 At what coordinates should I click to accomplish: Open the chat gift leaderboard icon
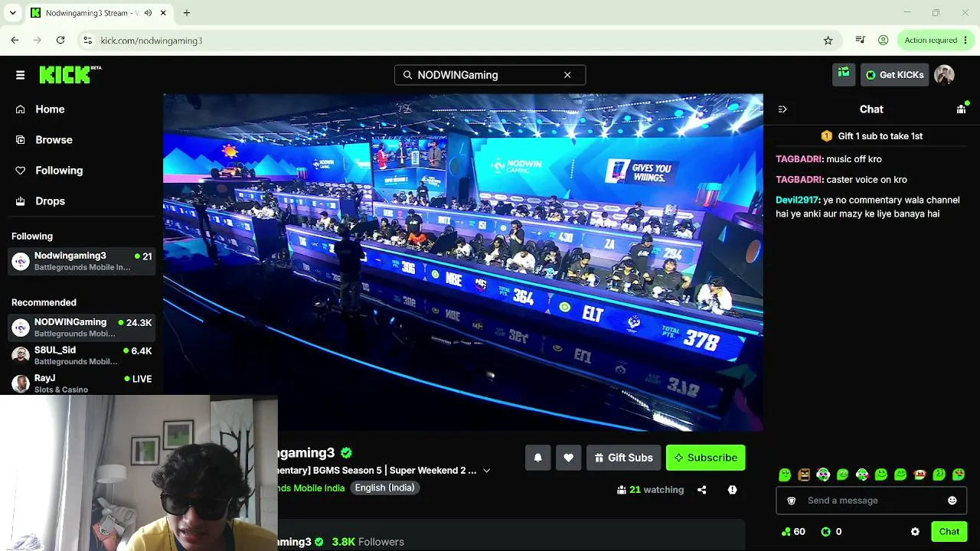[962, 109]
